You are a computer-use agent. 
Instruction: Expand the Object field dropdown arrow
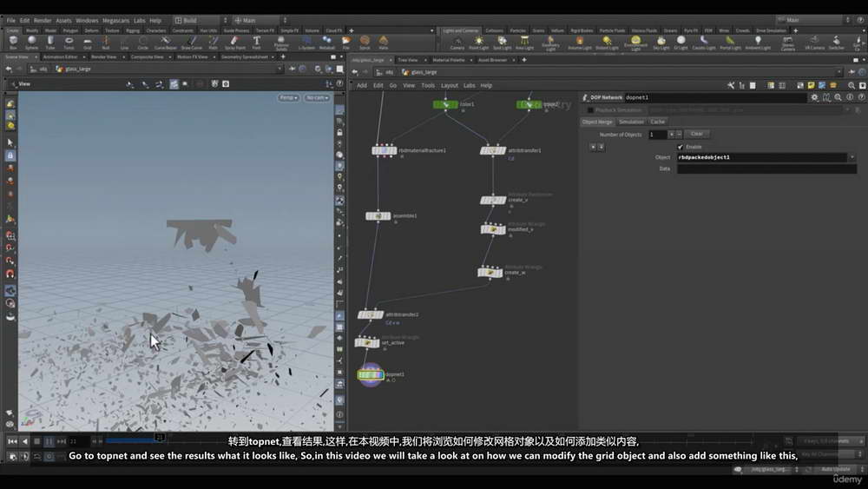pos(852,157)
